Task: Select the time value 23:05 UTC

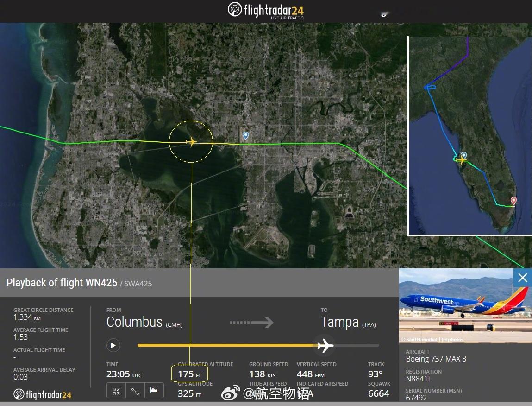Action: coord(124,374)
